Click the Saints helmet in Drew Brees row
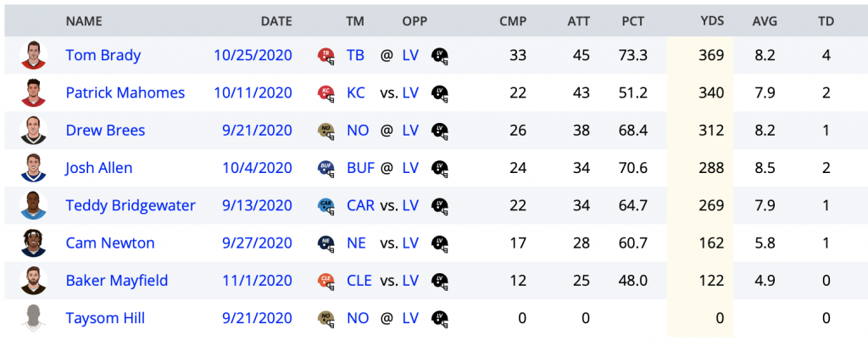 326,131
